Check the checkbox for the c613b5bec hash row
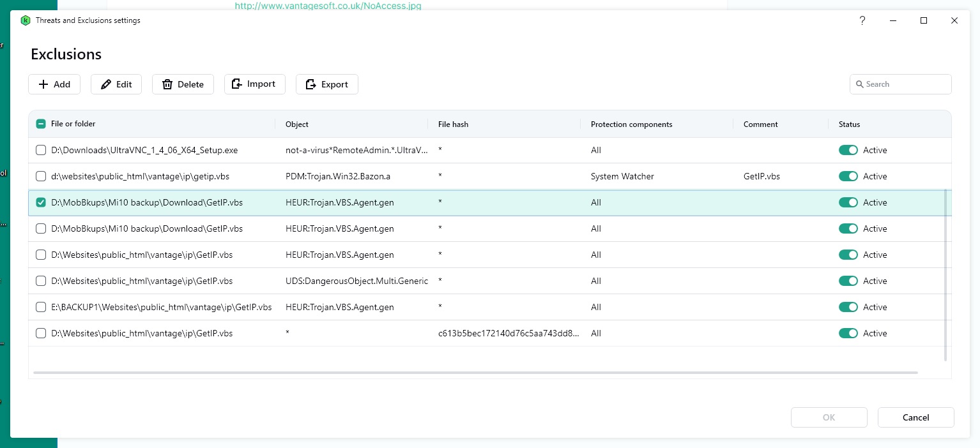Viewport: 980px width, 448px height. [x=41, y=333]
